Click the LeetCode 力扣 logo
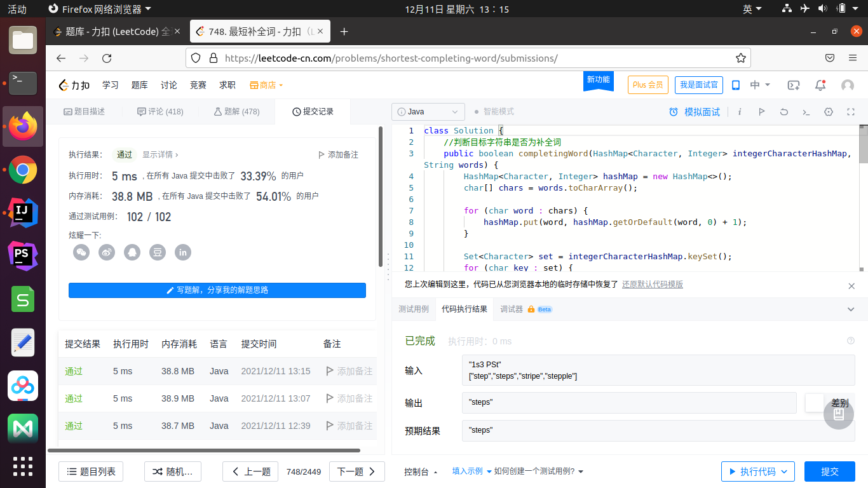The image size is (868, 488). point(74,85)
